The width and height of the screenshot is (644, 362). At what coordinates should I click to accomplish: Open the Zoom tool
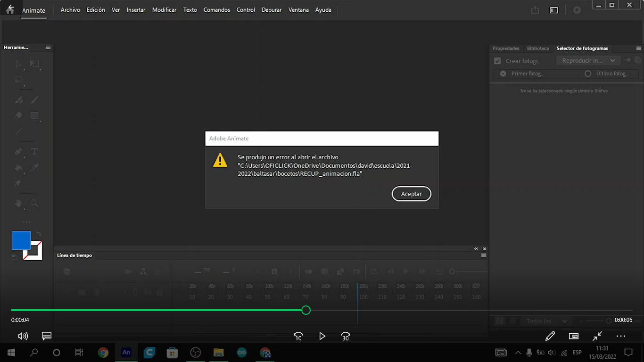[x=35, y=203]
